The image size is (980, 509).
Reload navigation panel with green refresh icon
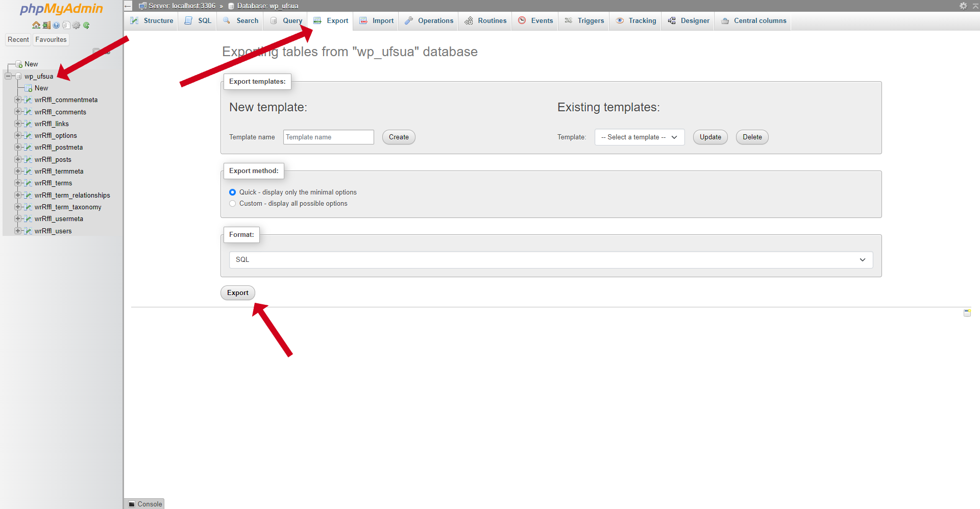coord(86,25)
